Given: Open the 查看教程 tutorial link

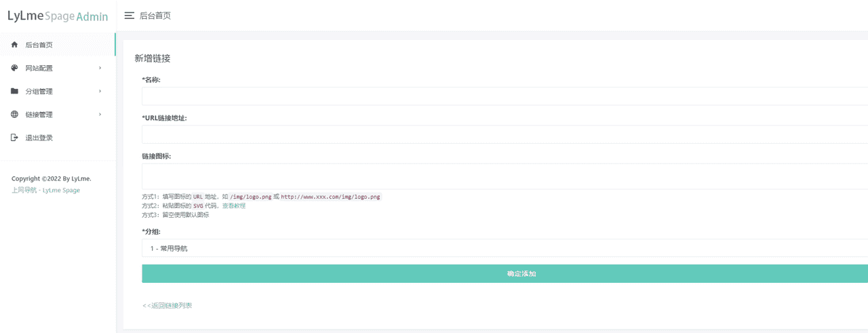Looking at the screenshot, I should pos(234,205).
